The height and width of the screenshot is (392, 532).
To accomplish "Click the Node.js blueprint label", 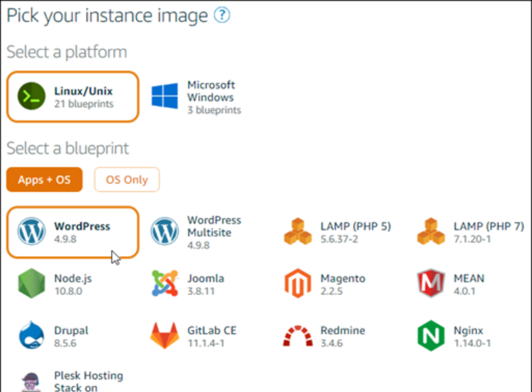I will [x=73, y=278].
